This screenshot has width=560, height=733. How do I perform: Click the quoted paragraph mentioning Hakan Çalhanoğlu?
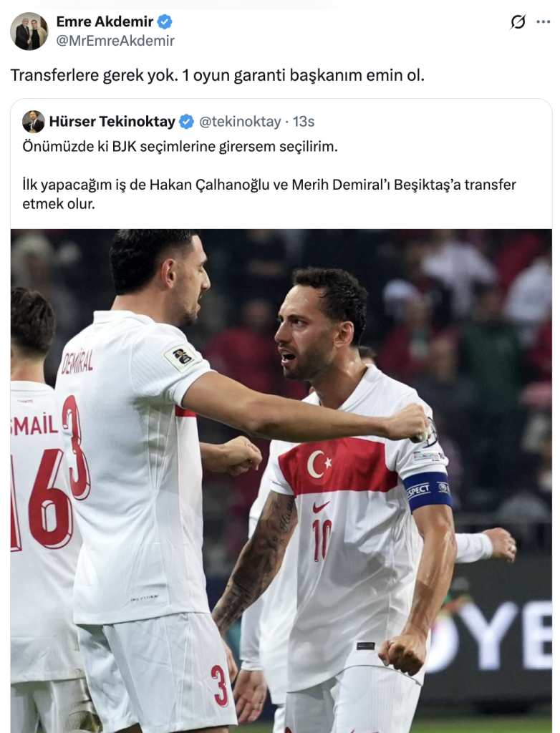coord(269,194)
